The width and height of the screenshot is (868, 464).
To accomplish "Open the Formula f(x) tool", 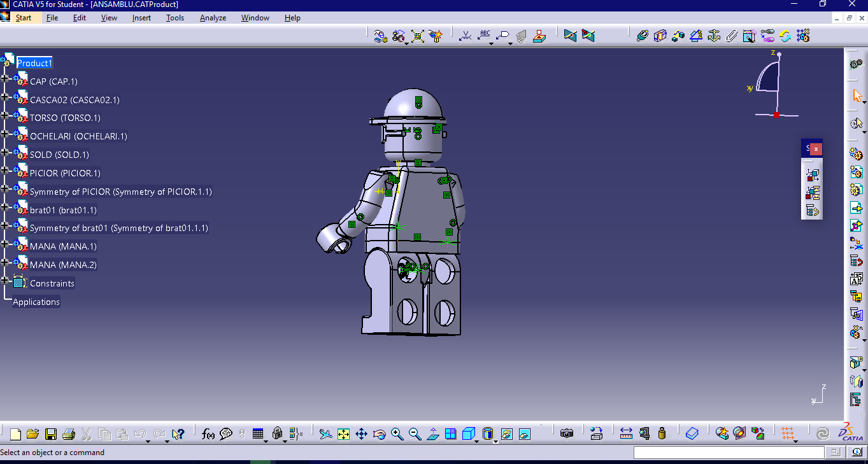I will click(x=208, y=434).
